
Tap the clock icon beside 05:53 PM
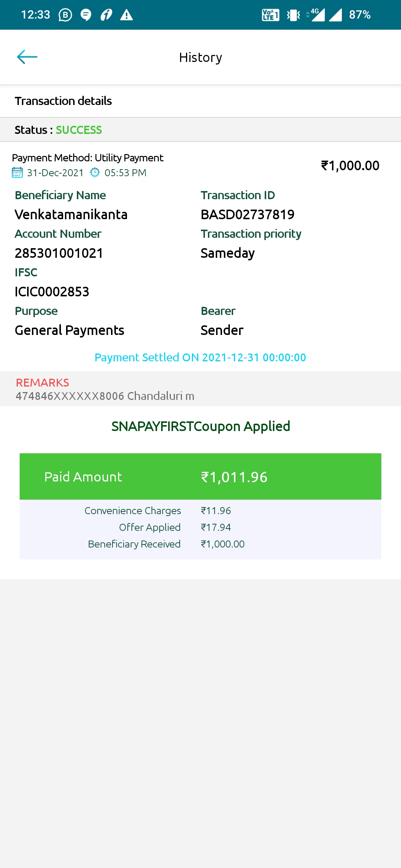(x=95, y=172)
